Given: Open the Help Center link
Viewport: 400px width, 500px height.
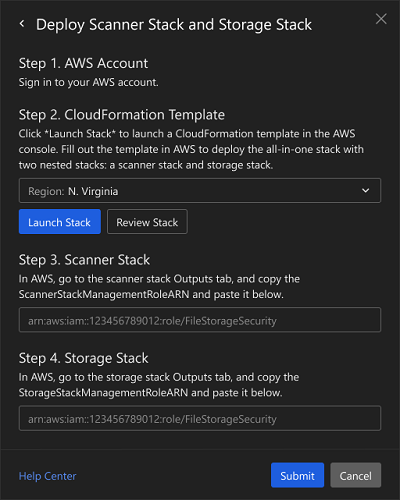Looking at the screenshot, I should [47, 476].
